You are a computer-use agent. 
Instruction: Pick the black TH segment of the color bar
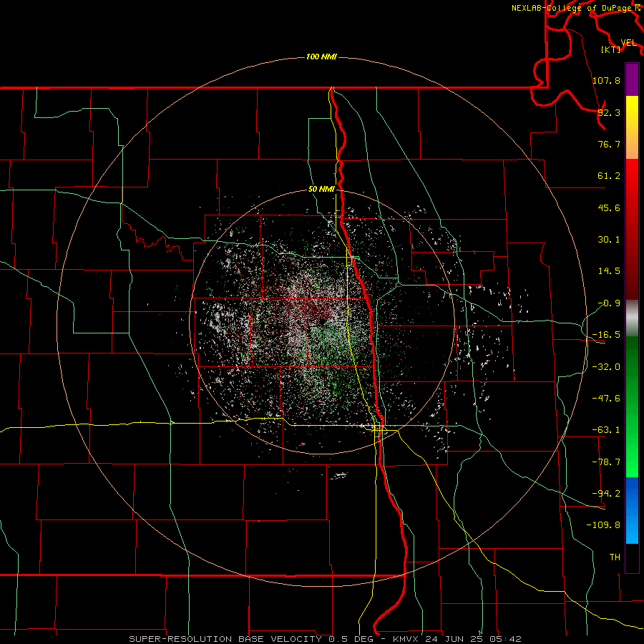(x=632, y=557)
